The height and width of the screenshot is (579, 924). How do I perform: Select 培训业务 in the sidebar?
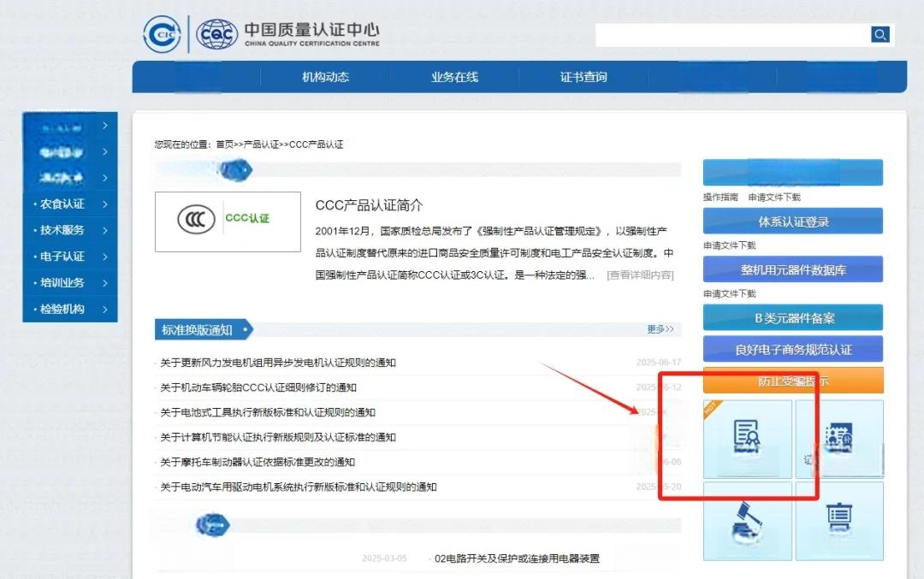click(x=62, y=283)
